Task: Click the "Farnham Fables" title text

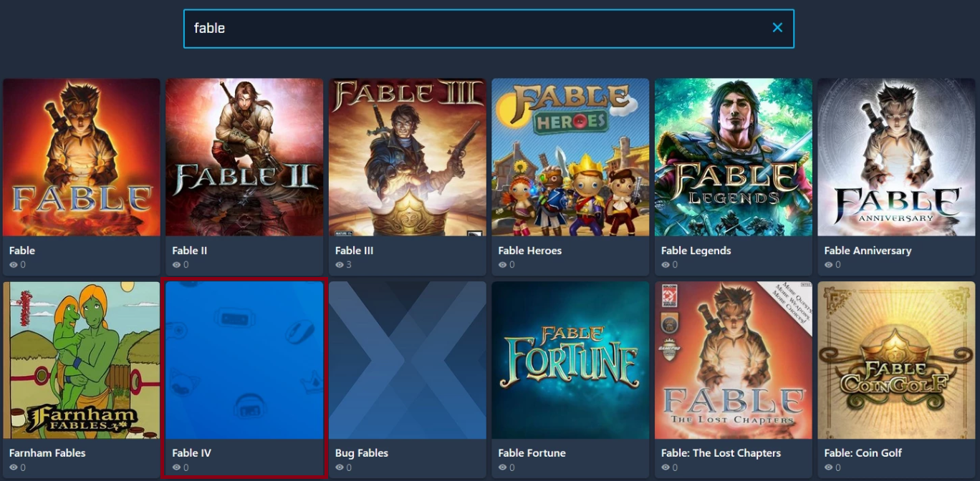Action: pos(47,453)
